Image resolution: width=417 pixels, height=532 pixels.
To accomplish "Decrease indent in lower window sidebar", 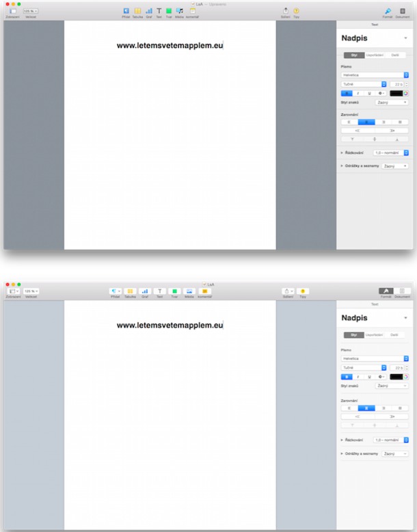I will click(358, 416).
